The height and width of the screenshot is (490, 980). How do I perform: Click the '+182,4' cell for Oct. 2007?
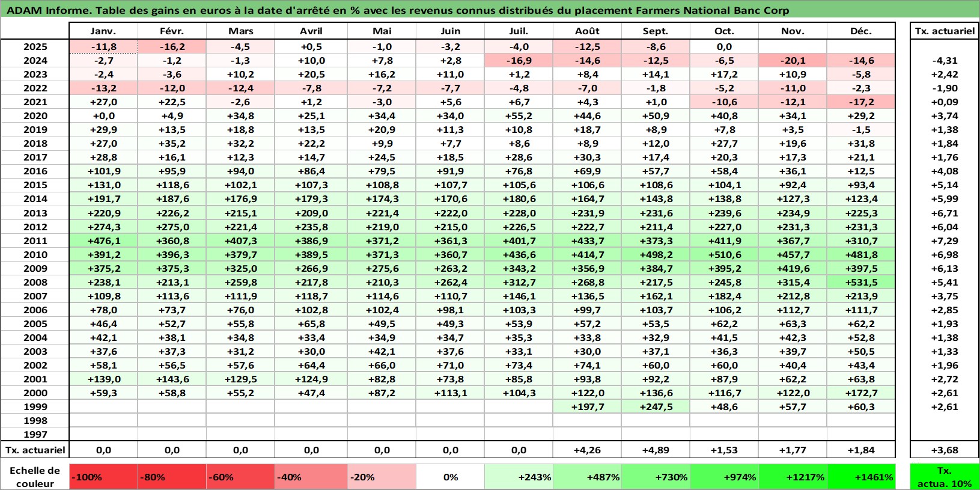pyautogui.click(x=724, y=296)
